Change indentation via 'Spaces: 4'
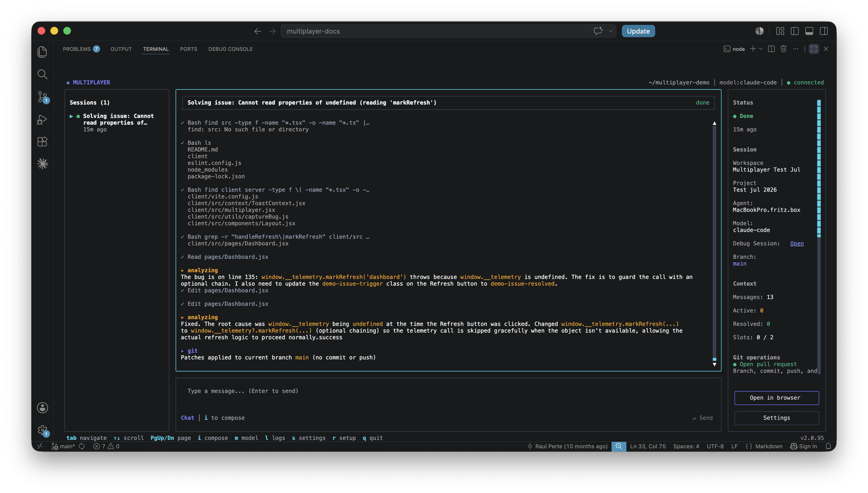This screenshot has height=493, width=868. click(686, 446)
